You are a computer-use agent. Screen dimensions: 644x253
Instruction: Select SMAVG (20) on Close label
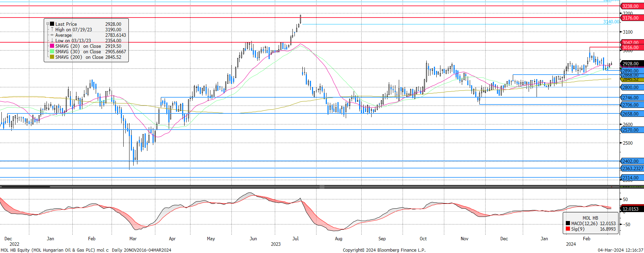(78, 46)
